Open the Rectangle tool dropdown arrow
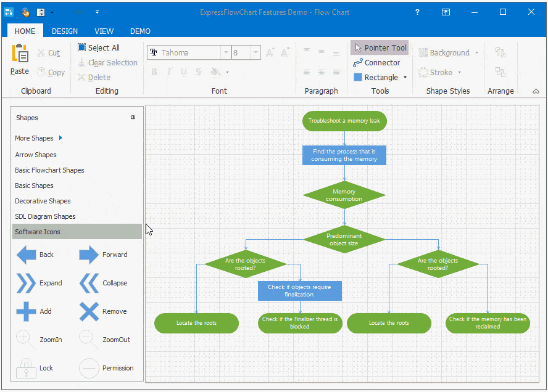 click(405, 78)
